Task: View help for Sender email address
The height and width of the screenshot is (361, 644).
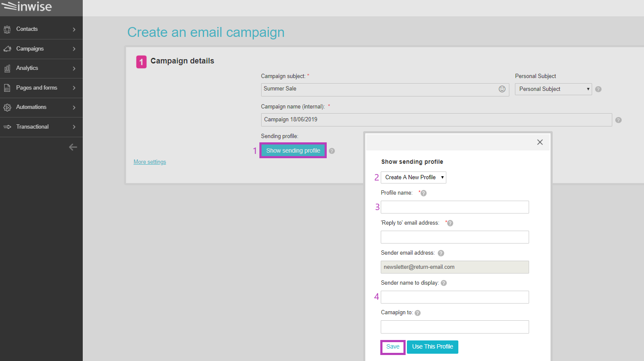Action: [x=441, y=253]
